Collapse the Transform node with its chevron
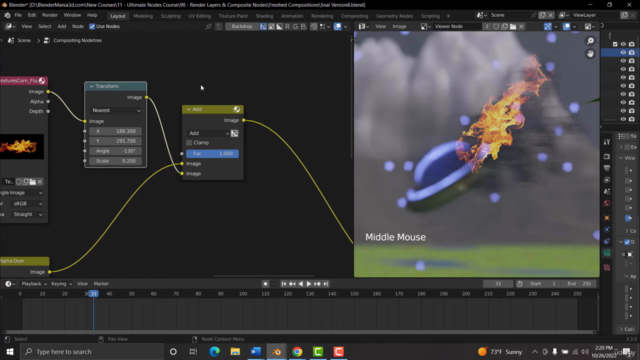Screen dimensions: 640x360 [91, 86]
